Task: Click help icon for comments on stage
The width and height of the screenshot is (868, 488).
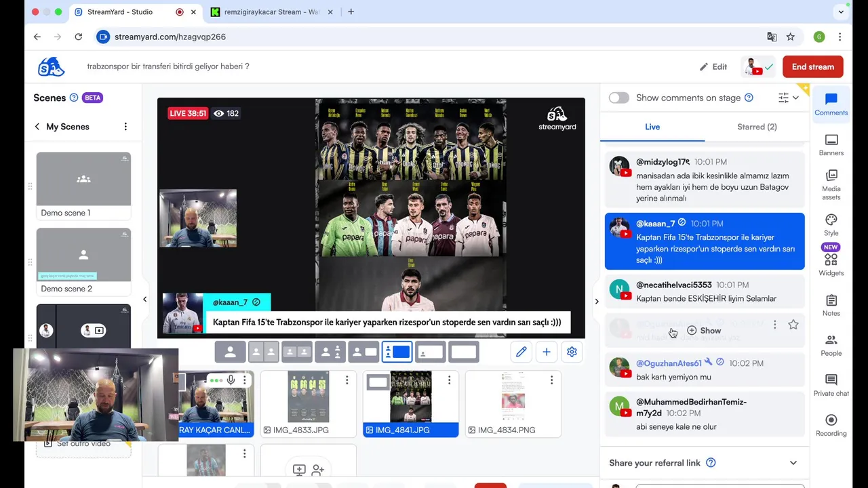Action: 749,98
